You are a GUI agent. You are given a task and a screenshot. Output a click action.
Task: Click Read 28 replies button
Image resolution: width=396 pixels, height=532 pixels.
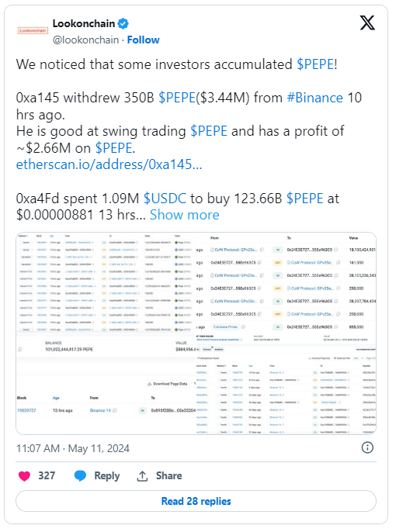click(x=196, y=501)
